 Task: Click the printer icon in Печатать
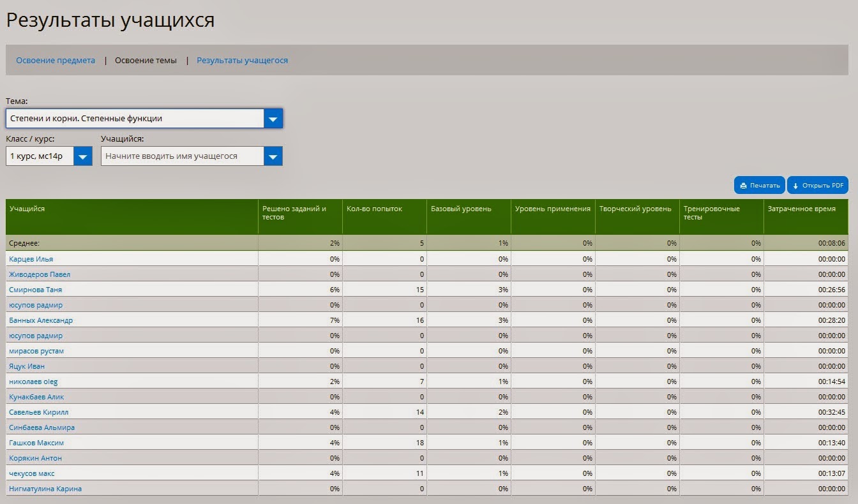tap(743, 186)
